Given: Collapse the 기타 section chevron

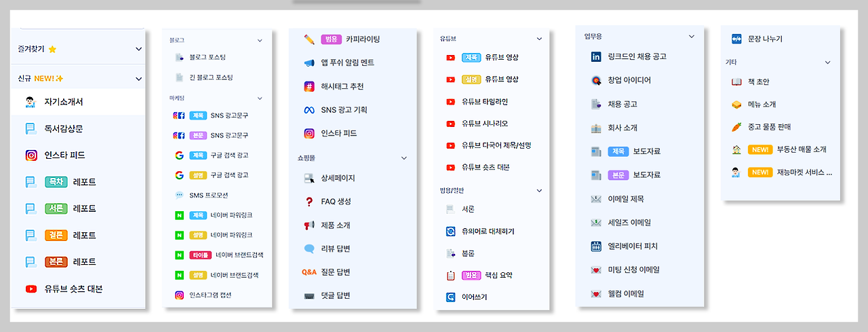Looking at the screenshot, I should click(x=827, y=62).
